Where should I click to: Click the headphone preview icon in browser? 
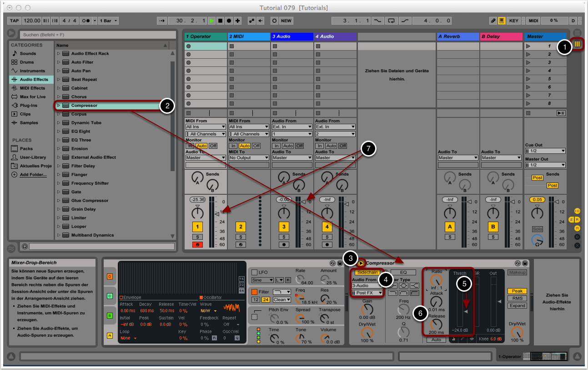point(25,246)
